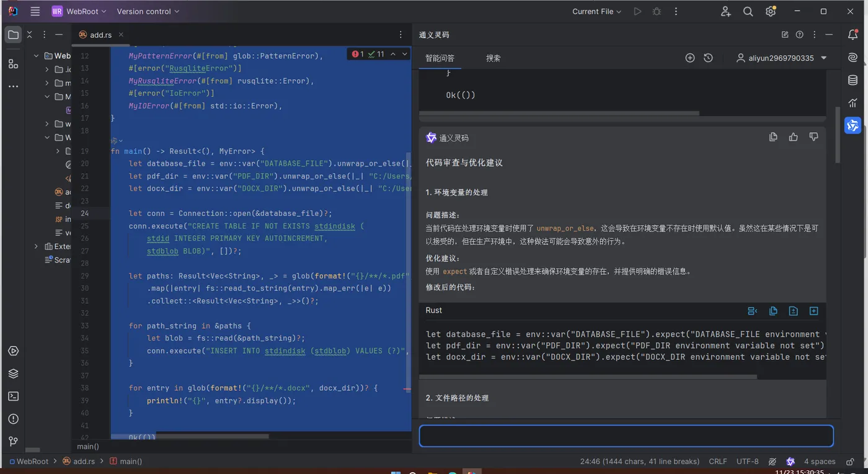
Task: Open the swirl tool window below Notifications
Action: [x=853, y=58]
